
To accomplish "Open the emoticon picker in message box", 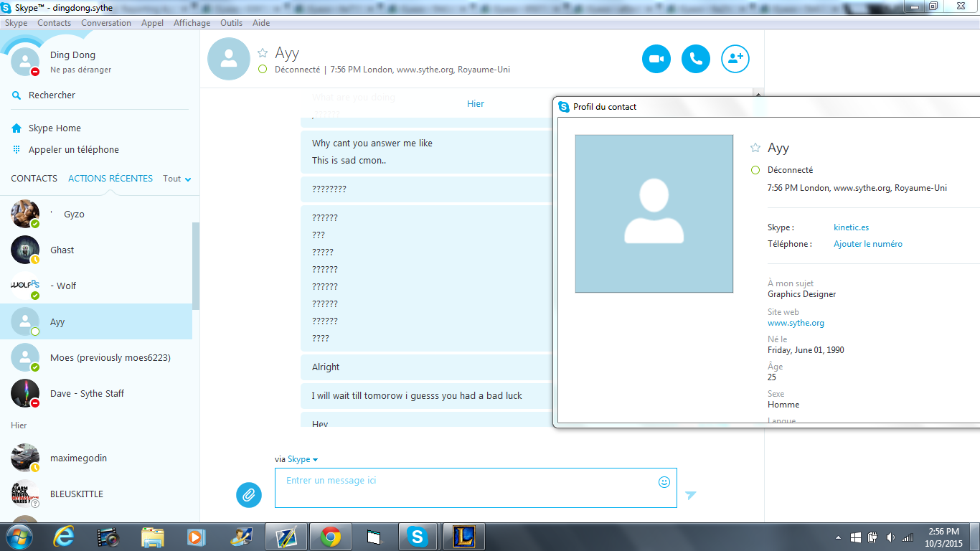I will tap(664, 482).
